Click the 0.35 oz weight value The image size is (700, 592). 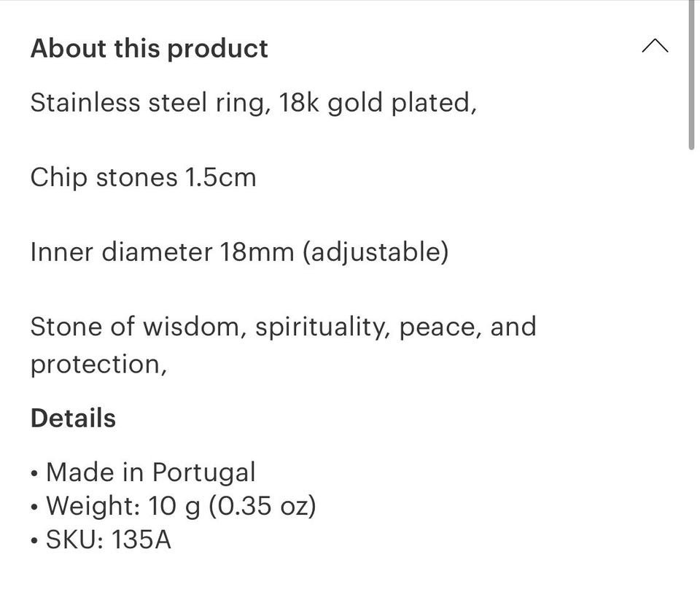tap(262, 506)
